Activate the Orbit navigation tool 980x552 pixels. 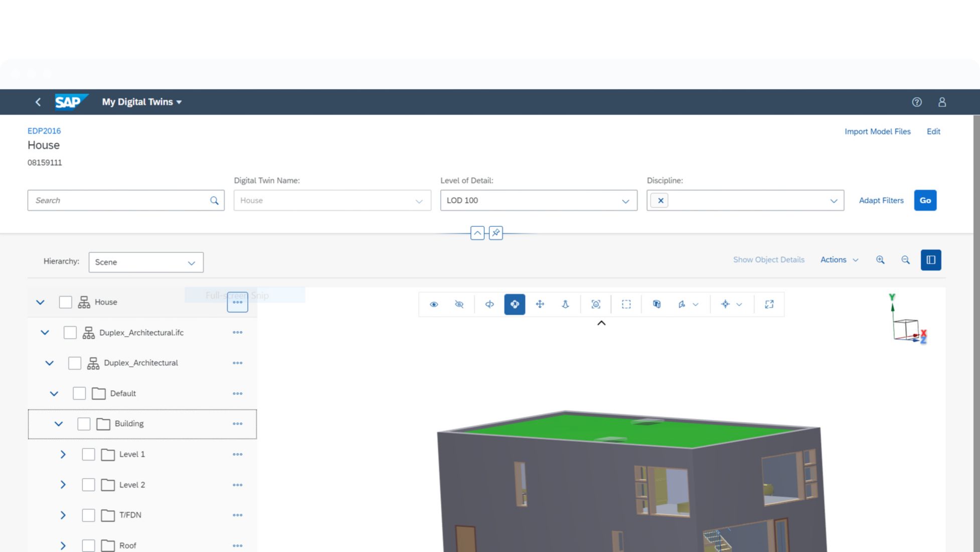click(515, 304)
